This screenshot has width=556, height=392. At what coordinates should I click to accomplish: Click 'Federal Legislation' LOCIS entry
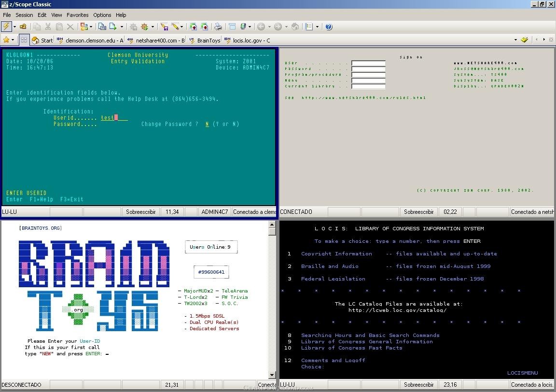(333, 279)
